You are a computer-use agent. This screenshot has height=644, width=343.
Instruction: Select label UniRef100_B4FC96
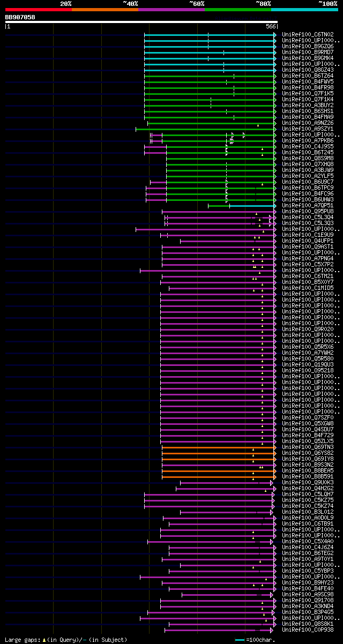pyautogui.click(x=309, y=194)
